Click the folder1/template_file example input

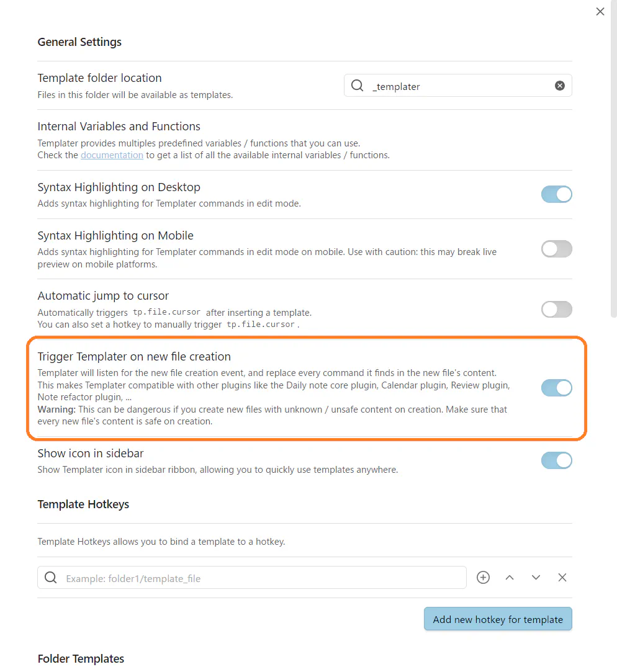click(248, 577)
